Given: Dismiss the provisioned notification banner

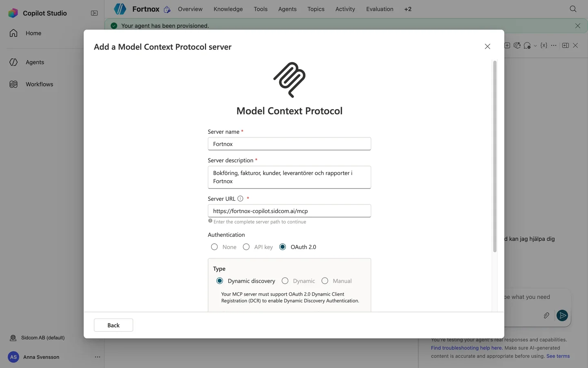Looking at the screenshot, I should tap(578, 26).
